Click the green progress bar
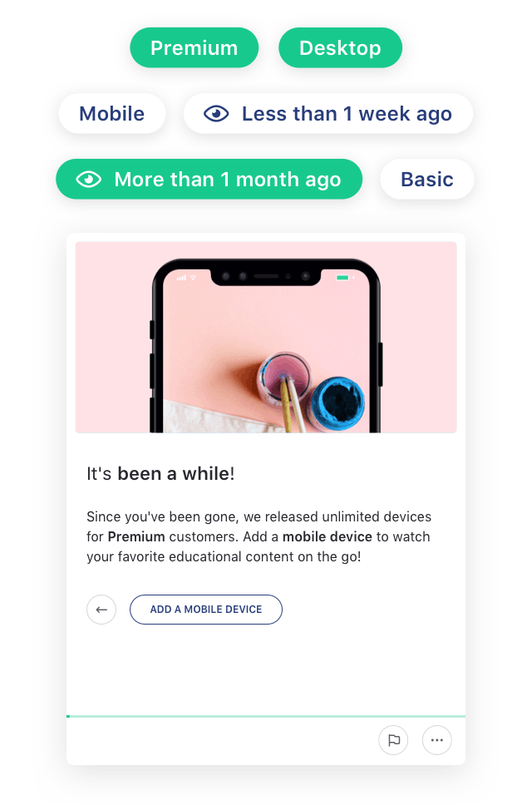Viewport: 532px width, 805px height. tap(266, 716)
